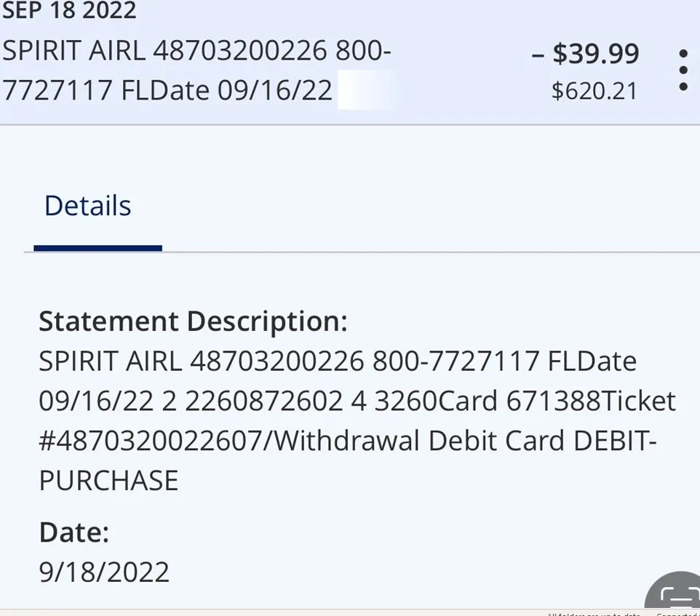Click the FLDate 09/16/22 text in header

[227, 91]
